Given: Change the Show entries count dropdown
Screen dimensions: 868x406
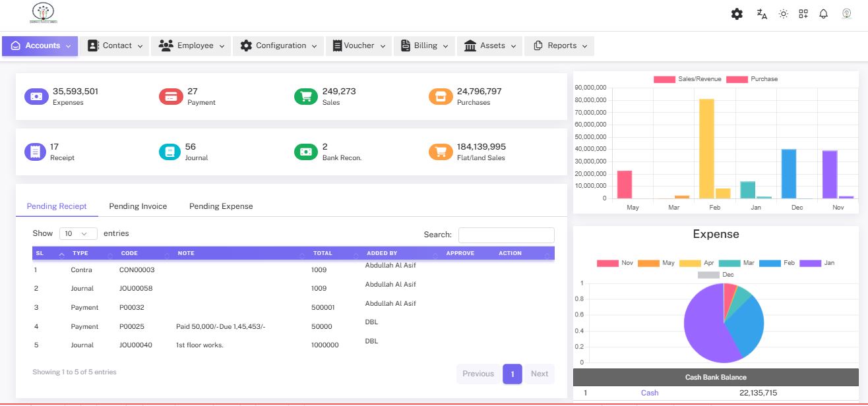Looking at the screenshot, I should (x=78, y=234).
